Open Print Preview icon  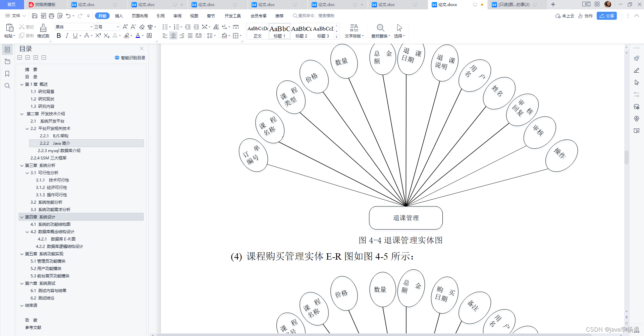pyautogui.click(x=60, y=16)
